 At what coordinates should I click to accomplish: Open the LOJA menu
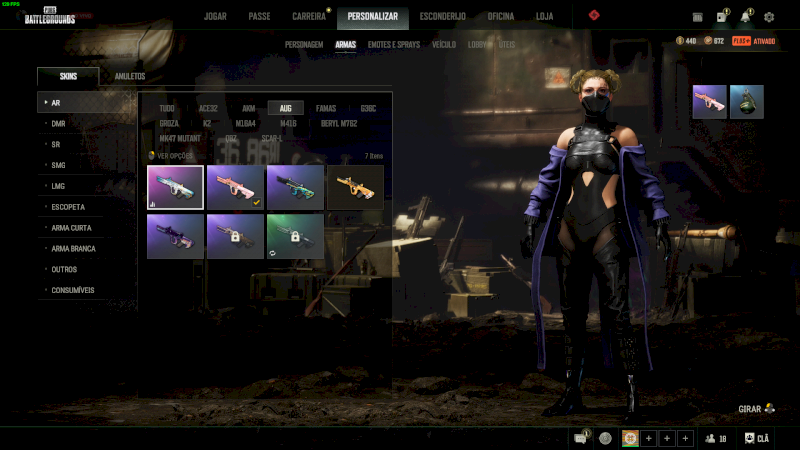pos(544,16)
